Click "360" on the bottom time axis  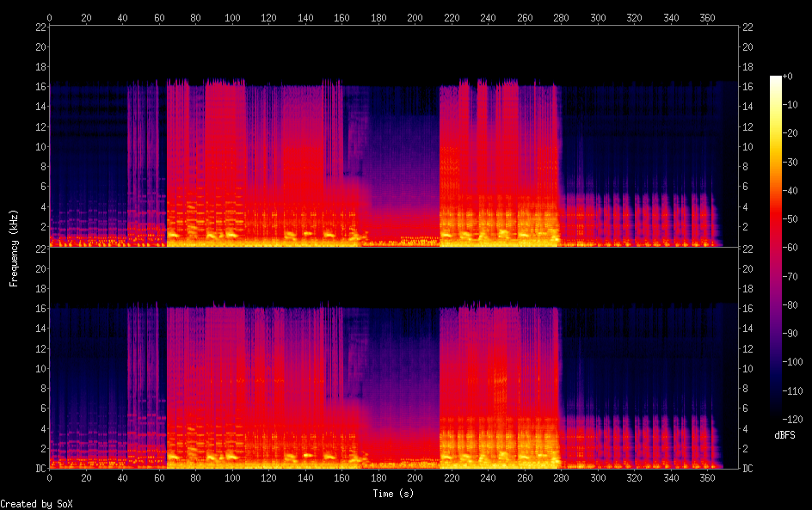click(707, 478)
